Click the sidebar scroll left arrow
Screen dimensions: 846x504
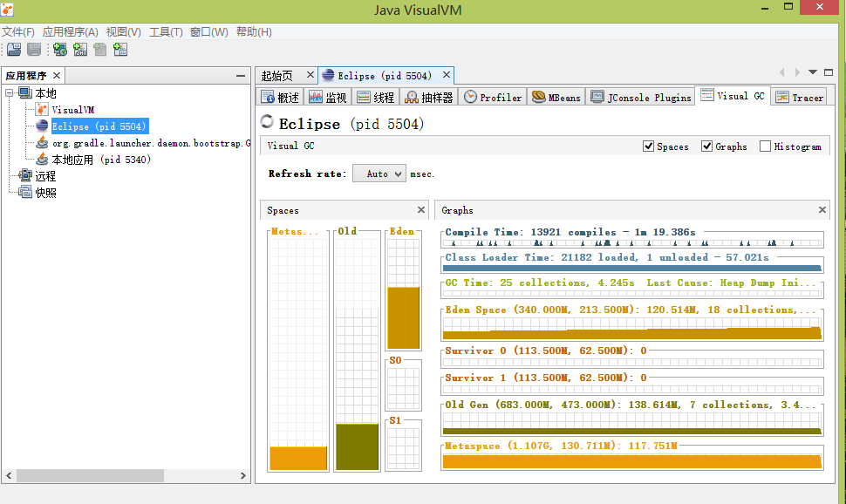tap(9, 475)
